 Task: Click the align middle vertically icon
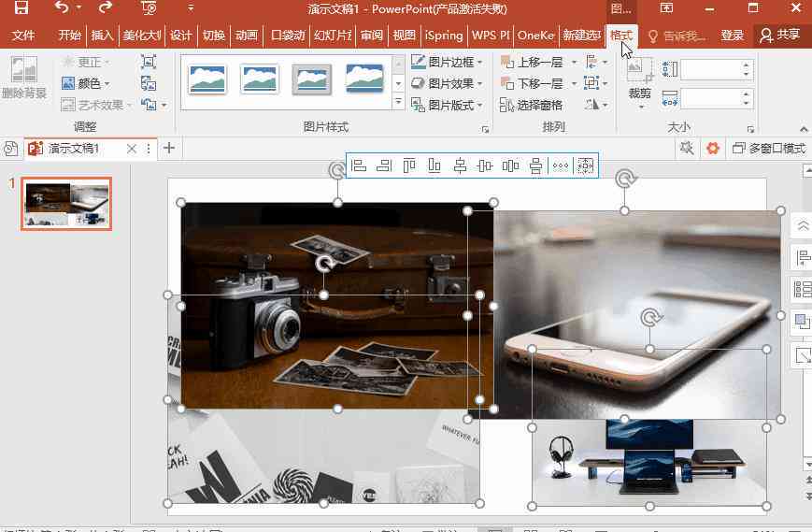485,165
